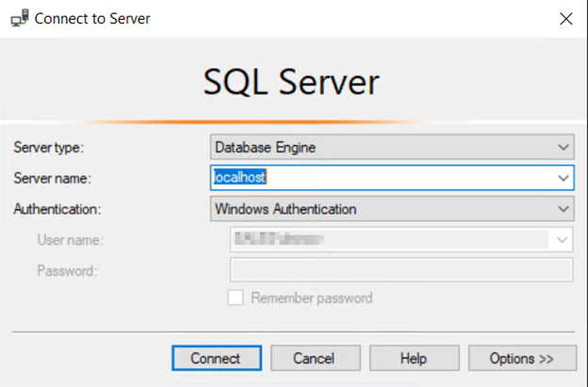Toggle the Remember password checkbox

237,298
